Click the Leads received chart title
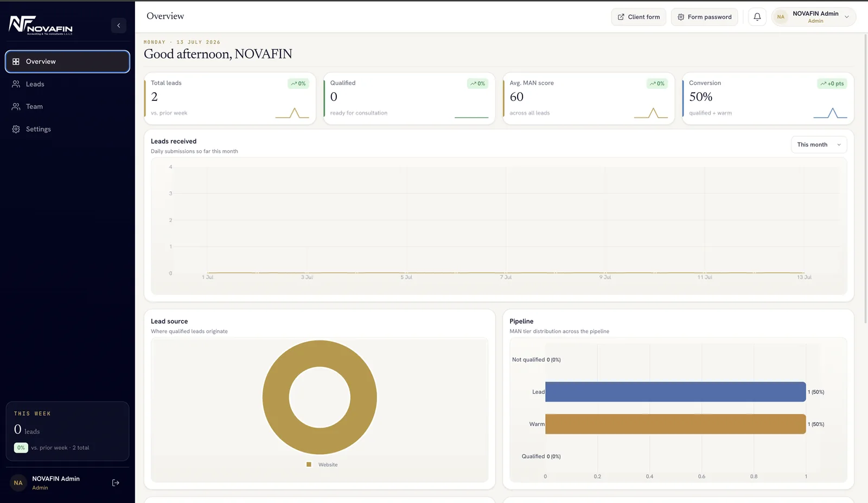Image resolution: width=868 pixels, height=503 pixels. 174,141
